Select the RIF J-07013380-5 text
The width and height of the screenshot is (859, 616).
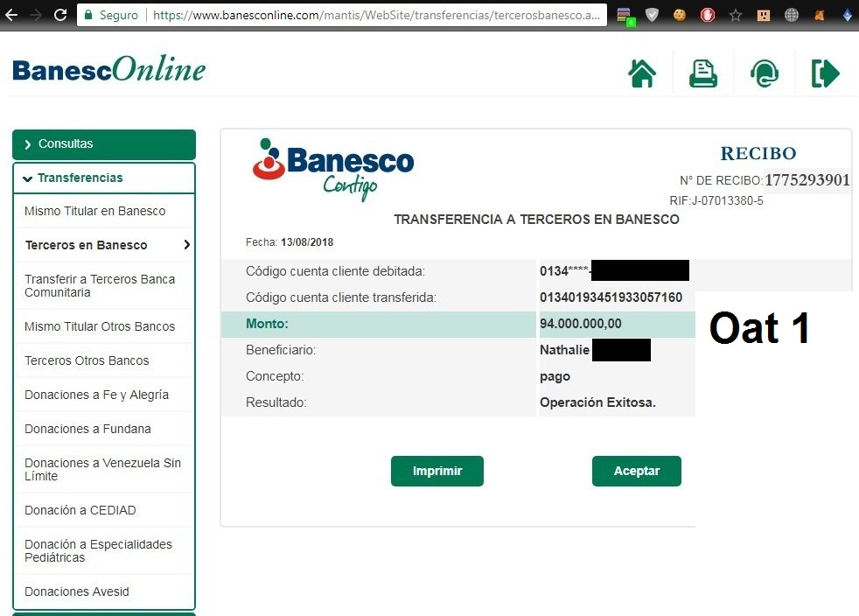tap(716, 200)
